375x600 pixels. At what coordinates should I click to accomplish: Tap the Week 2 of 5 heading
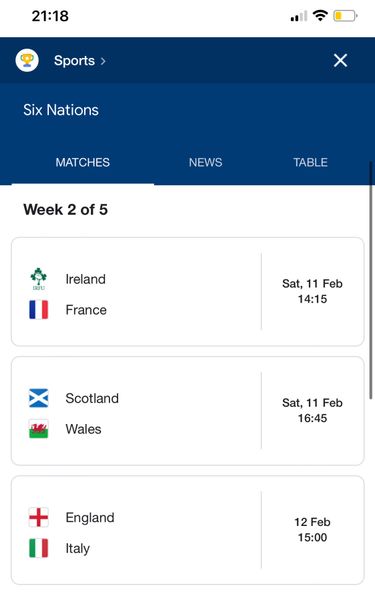(65, 210)
